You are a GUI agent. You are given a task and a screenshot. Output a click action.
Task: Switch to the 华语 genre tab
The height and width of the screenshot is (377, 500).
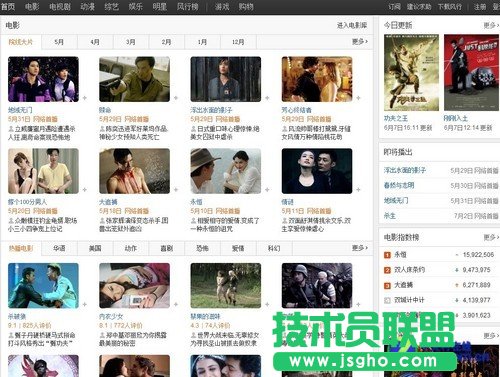(x=59, y=248)
